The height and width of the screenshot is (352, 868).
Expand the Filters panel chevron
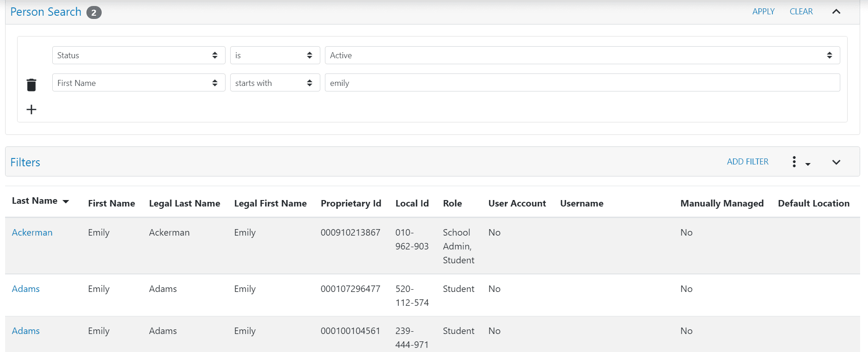[x=836, y=162]
